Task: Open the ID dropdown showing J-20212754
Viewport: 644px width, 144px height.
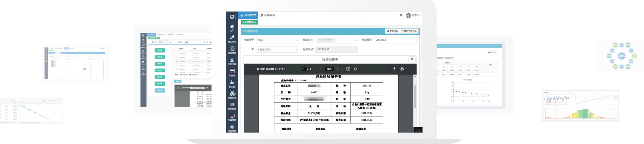Action: click(278, 50)
